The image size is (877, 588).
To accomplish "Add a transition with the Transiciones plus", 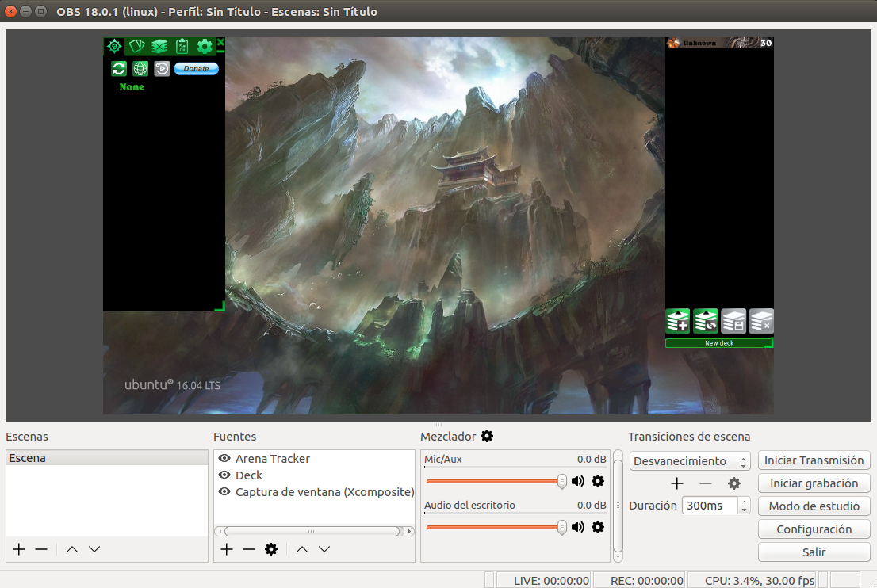I will pos(677,483).
